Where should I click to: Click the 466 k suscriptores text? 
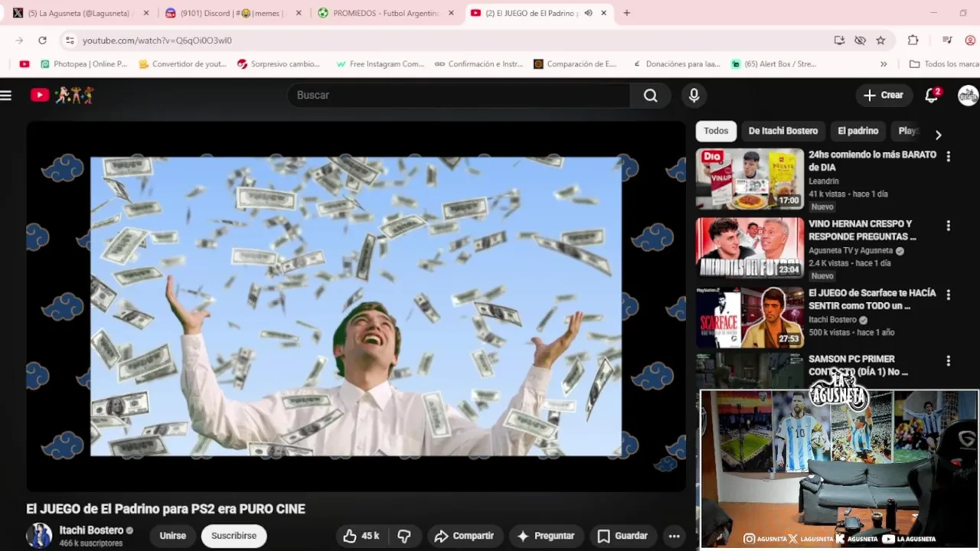[91, 543]
